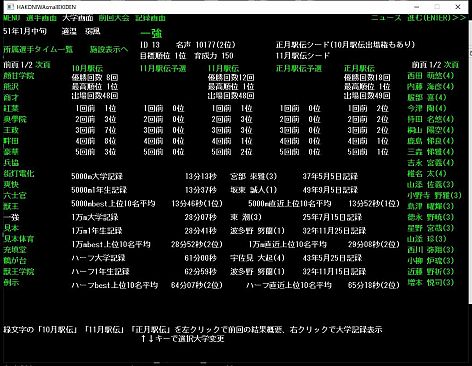Open player 服部 (4) from the roster

click(x=427, y=98)
